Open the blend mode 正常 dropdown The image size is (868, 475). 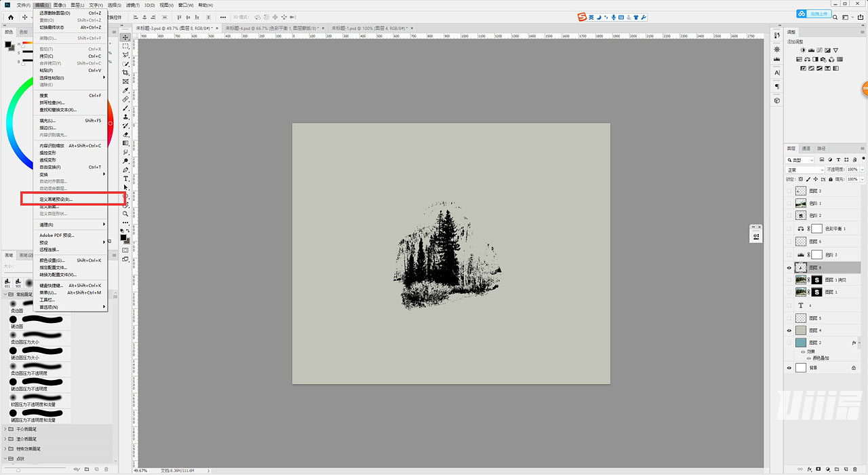coord(805,170)
